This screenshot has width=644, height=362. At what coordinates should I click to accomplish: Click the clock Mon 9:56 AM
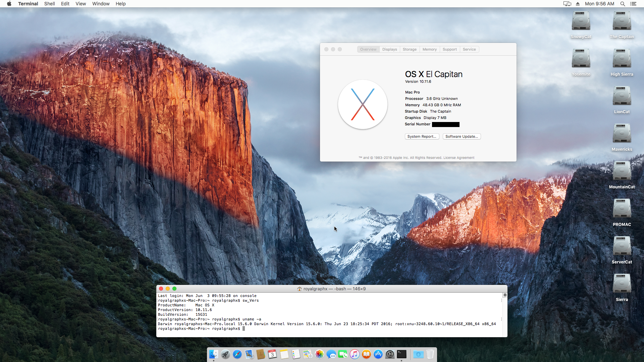[599, 4]
